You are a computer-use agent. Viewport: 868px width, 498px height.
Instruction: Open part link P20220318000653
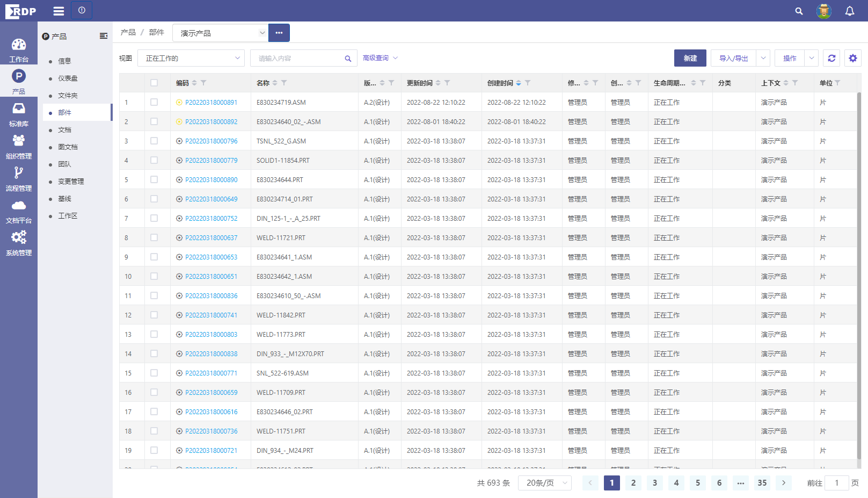tap(211, 257)
